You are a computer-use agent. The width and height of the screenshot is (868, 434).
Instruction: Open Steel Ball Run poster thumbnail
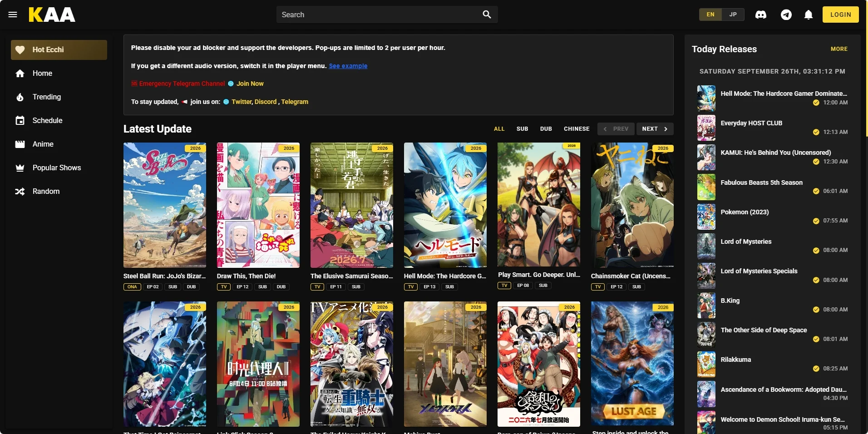click(165, 205)
